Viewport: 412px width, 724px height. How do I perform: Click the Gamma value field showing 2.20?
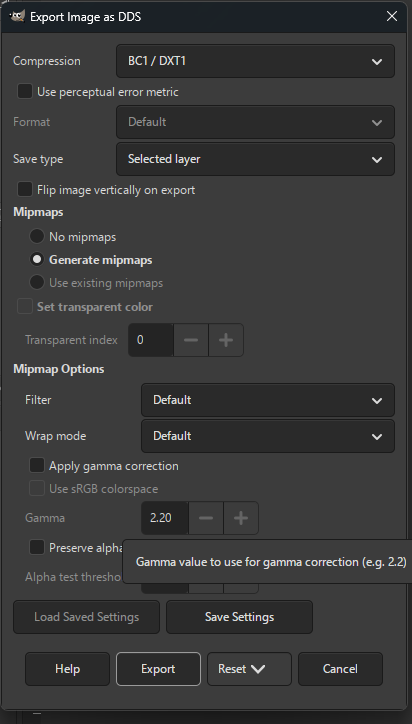pos(165,518)
